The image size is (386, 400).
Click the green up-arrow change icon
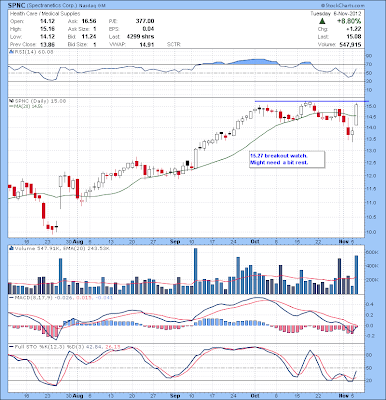tap(322, 21)
